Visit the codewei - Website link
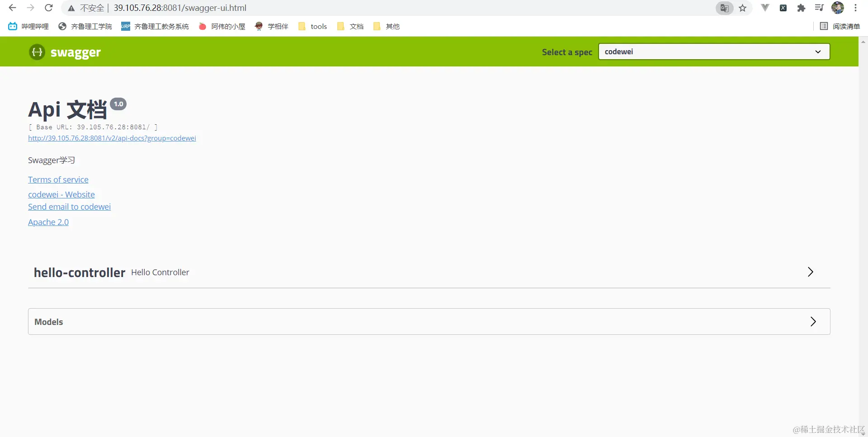Screen dimensions: 868x437 click(x=61, y=194)
